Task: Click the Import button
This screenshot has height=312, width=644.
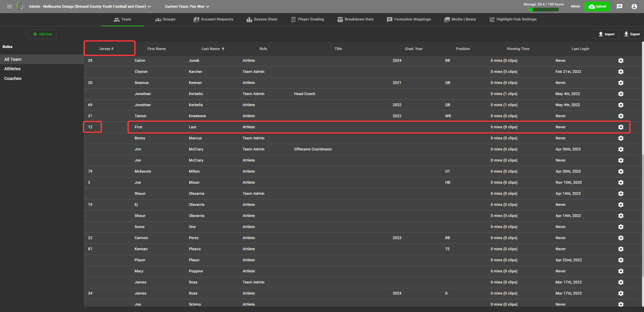Action: (606, 34)
